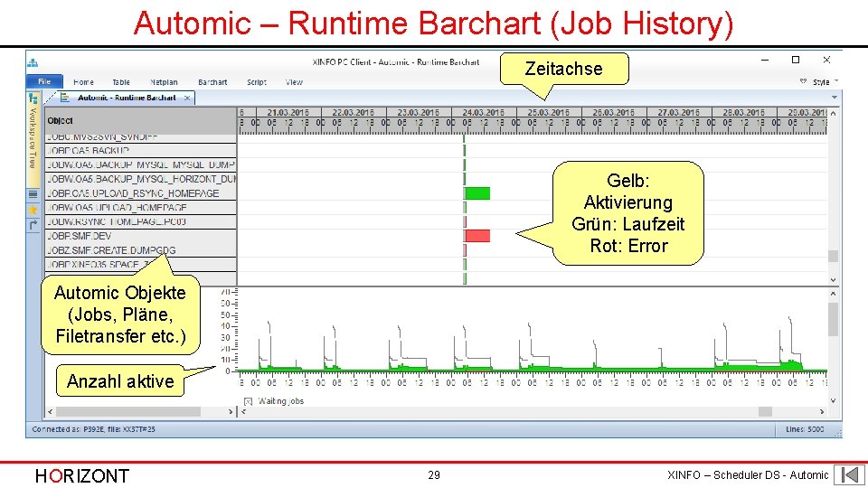The height and width of the screenshot is (488, 868).
Task: Select row JOBW.OA5.BACKUP_MYSQL_HORIZONT_DUM
Action: (141, 179)
